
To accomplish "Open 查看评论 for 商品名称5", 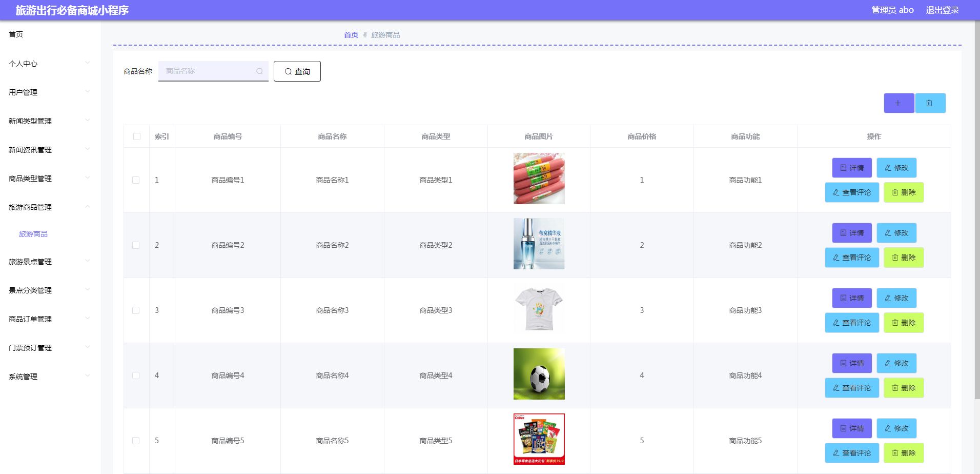I will 852,453.
